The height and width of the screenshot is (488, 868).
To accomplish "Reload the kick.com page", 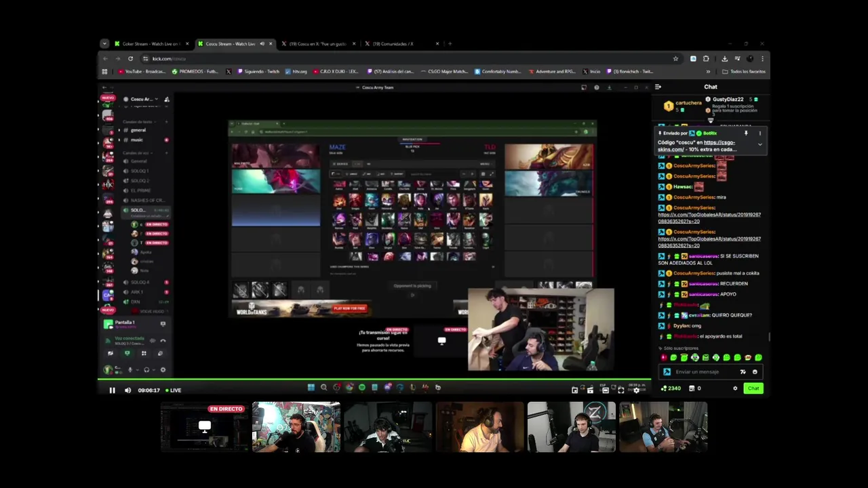I will [x=130, y=58].
